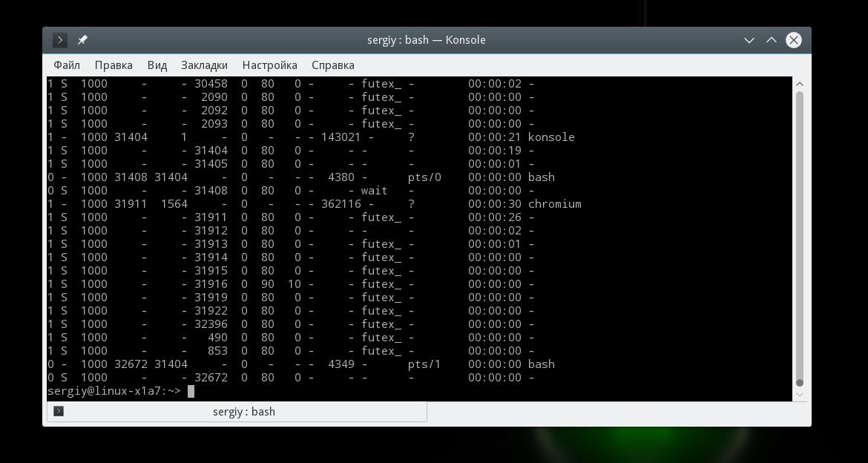This screenshot has width=868, height=463.
Task: Click the 00:00:19 time value
Action: [x=495, y=151]
